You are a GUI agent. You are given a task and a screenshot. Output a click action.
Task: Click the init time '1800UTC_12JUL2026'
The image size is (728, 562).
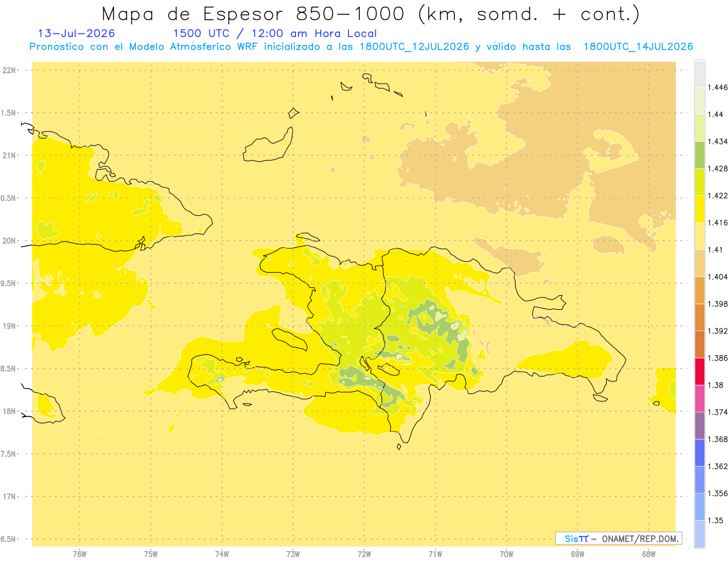414,47
